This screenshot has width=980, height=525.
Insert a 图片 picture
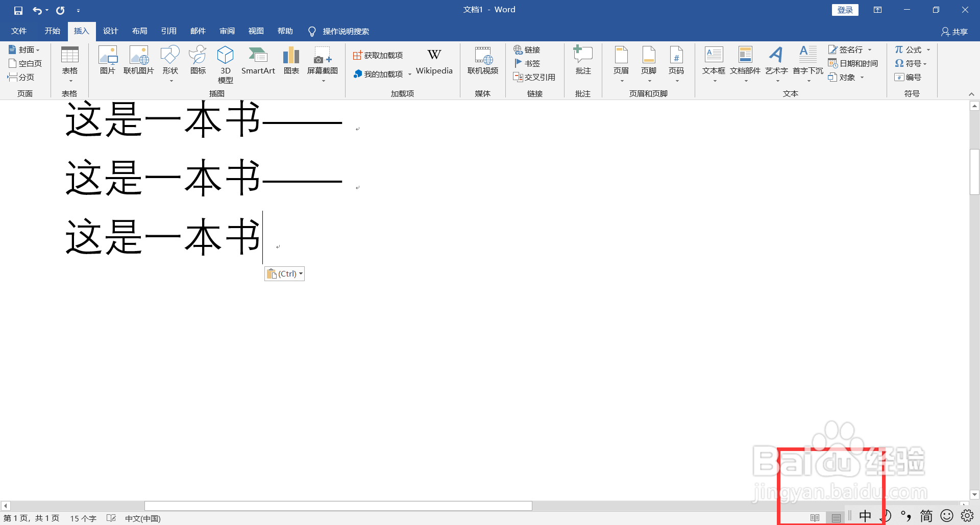108,60
